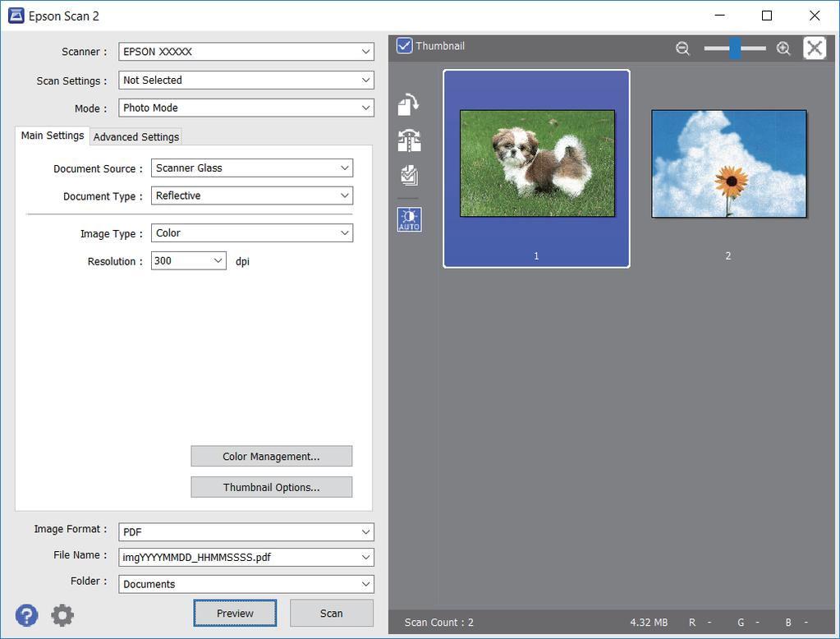Select the dog photo thumbnail 1
The width and height of the screenshot is (840, 639).
click(536, 168)
